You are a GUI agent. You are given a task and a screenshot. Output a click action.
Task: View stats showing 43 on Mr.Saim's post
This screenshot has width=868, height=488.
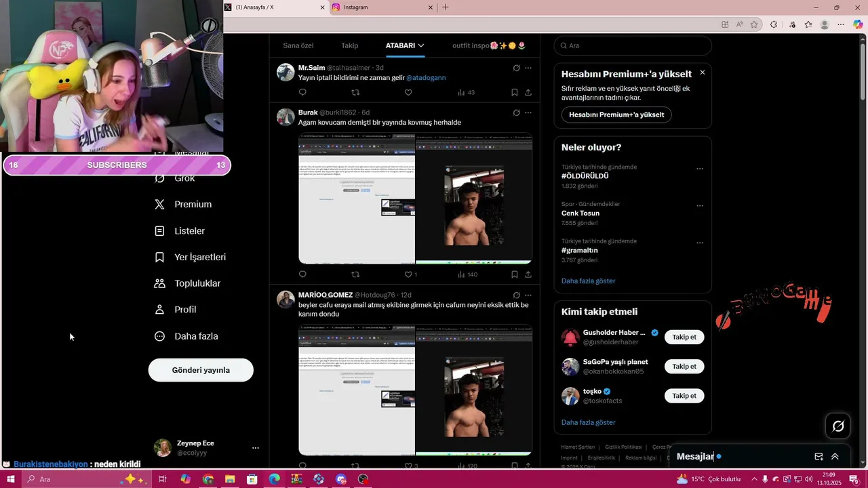click(x=466, y=92)
